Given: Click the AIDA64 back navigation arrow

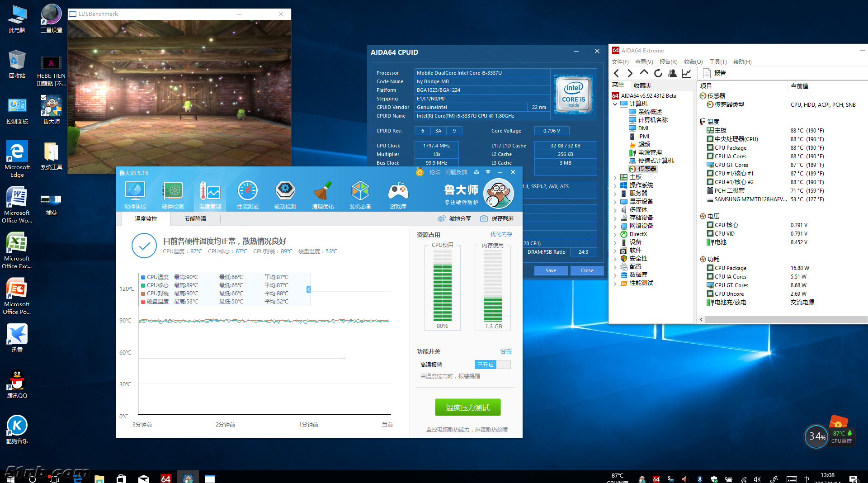Looking at the screenshot, I should (x=617, y=73).
